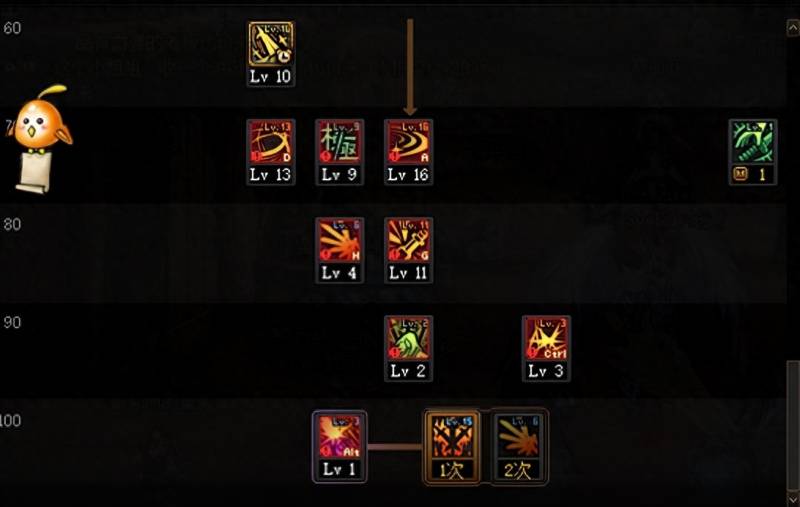Click the scroll paper under the mascot
This screenshot has height=507, width=800.
(x=33, y=172)
